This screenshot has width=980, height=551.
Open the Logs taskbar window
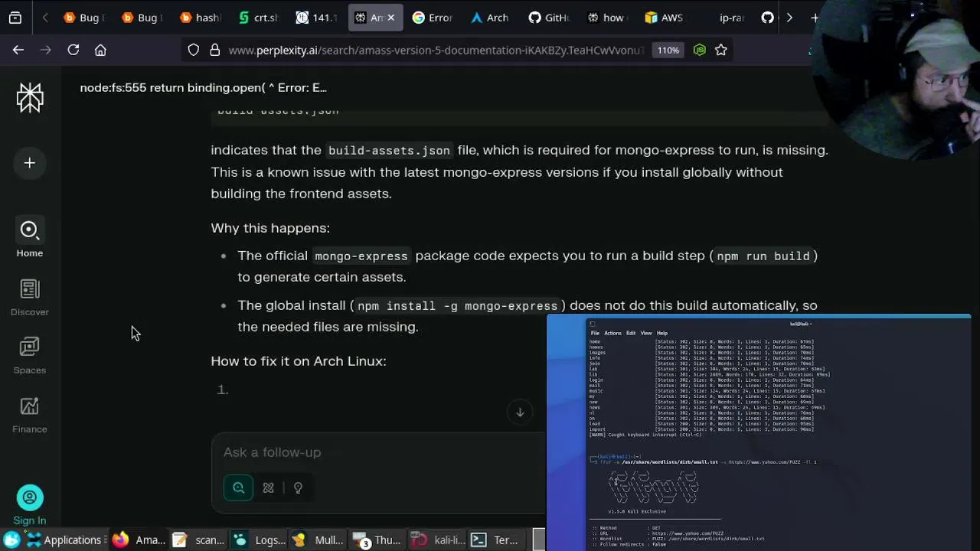pyautogui.click(x=259, y=540)
